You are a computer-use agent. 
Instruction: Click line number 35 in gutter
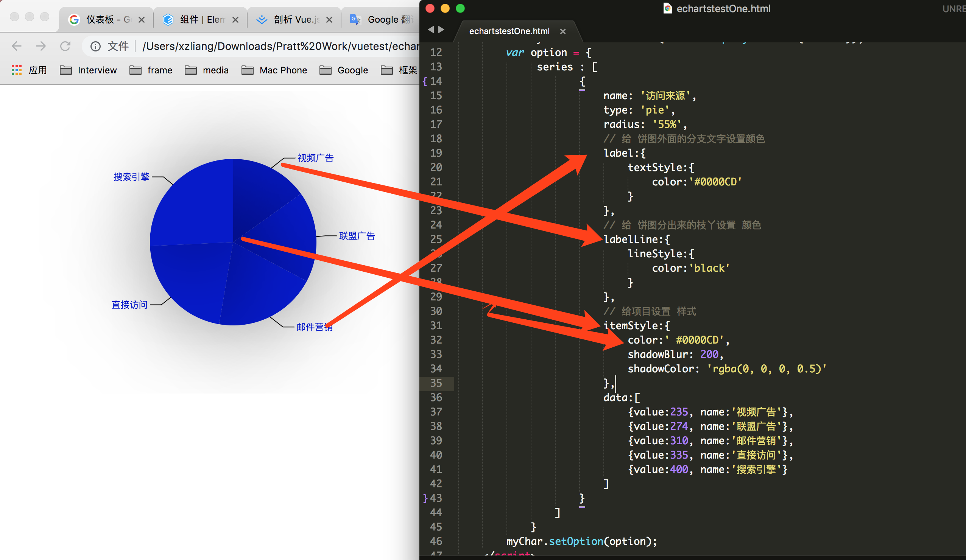tap(436, 383)
